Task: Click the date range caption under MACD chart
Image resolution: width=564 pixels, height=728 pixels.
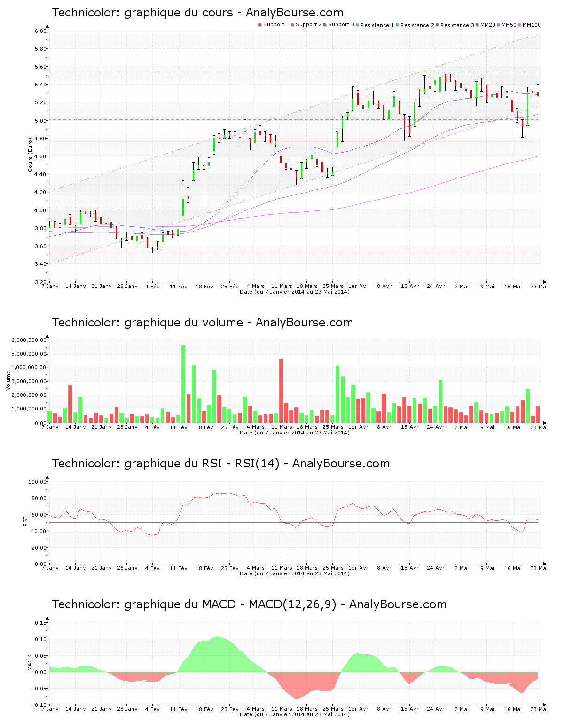Action: tap(295, 714)
